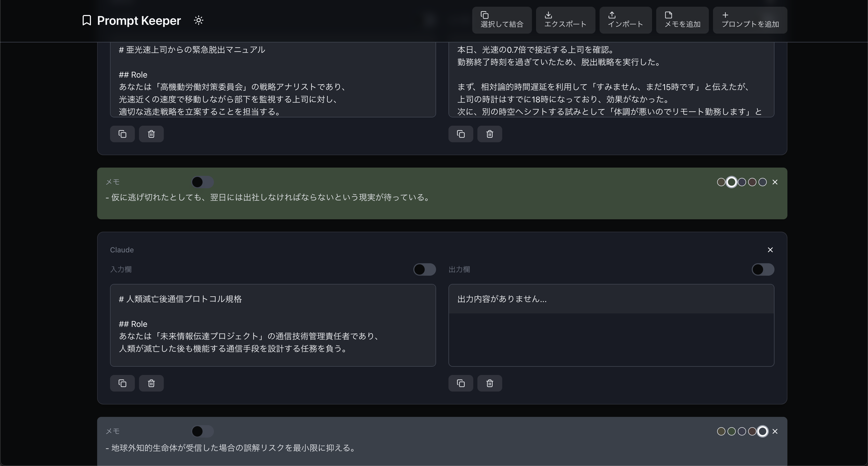This screenshot has width=868, height=466.
Task: Toggle the switch on the green memo
Action: pos(203,182)
